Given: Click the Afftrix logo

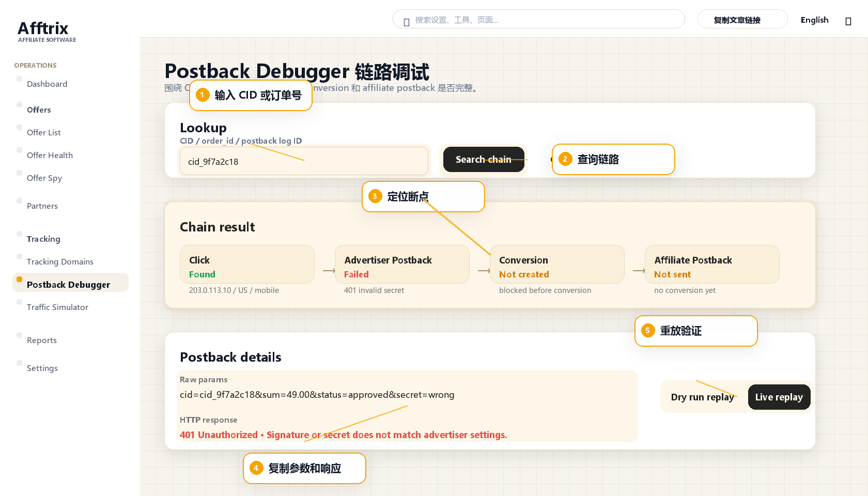Looking at the screenshot, I should pyautogui.click(x=47, y=31).
